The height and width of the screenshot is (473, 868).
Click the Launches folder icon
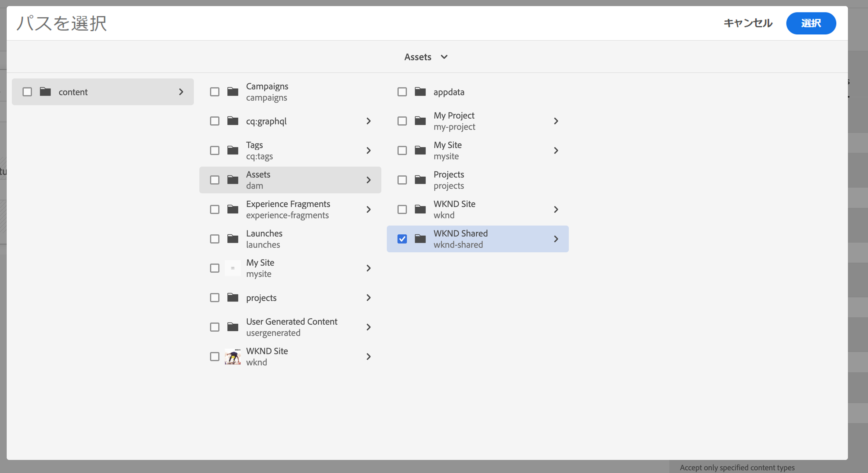(233, 239)
